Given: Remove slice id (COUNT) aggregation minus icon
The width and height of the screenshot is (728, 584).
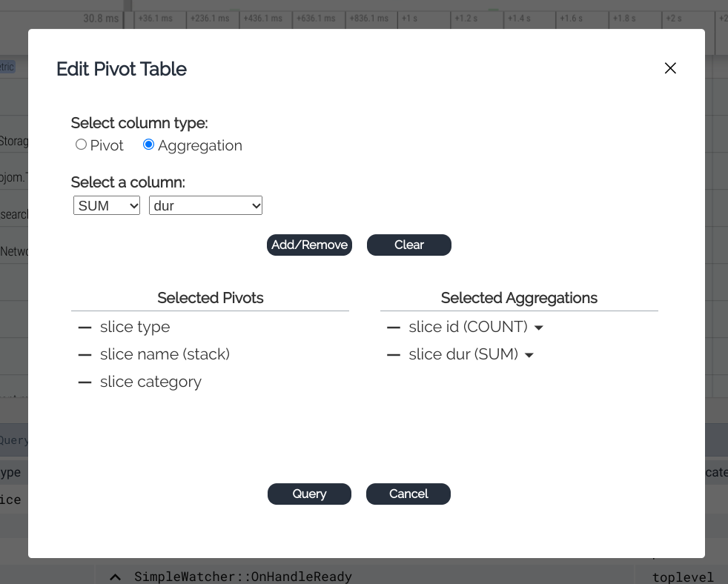Looking at the screenshot, I should click(x=394, y=327).
